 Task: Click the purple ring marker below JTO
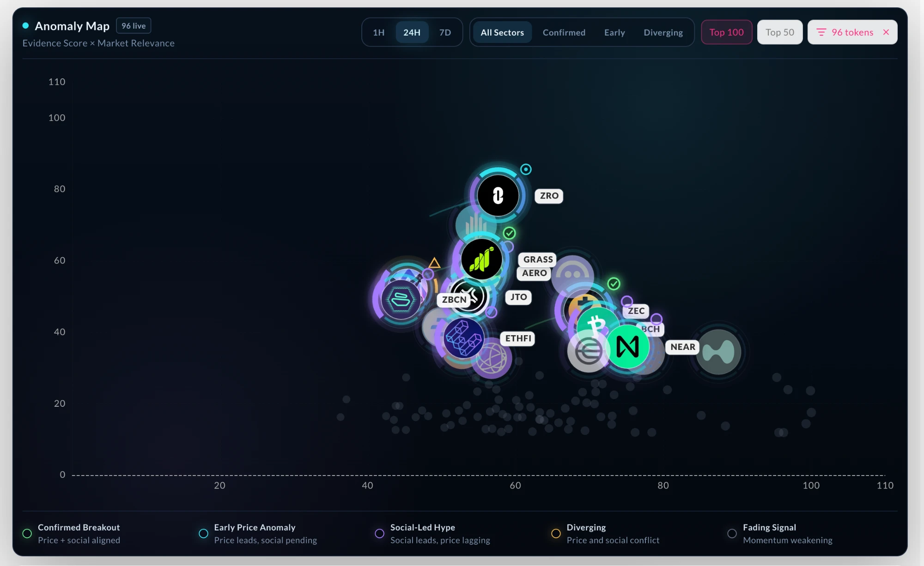[491, 313]
